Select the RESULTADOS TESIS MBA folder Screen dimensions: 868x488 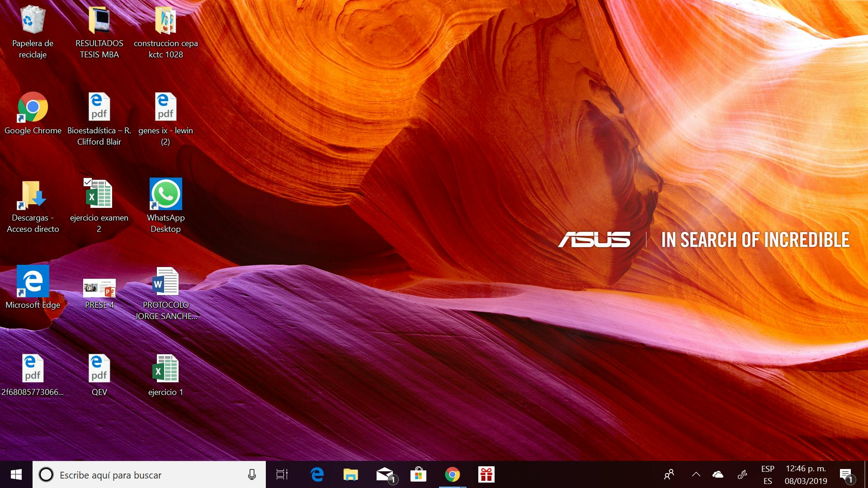tap(99, 32)
